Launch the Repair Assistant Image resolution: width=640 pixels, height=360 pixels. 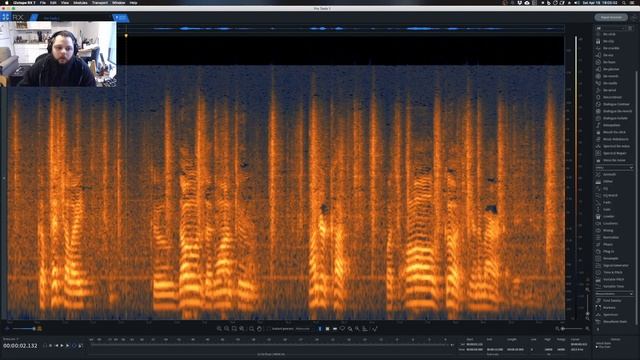[611, 17]
